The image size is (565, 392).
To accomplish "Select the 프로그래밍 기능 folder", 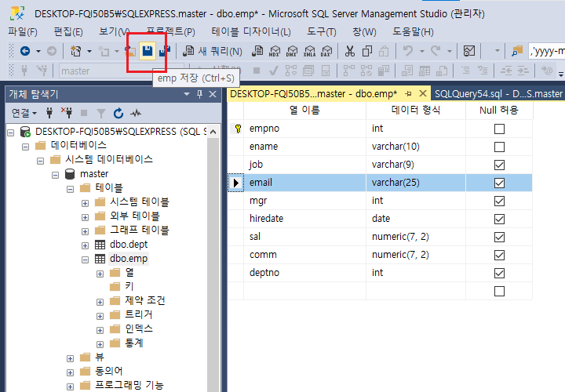I will 129,385.
